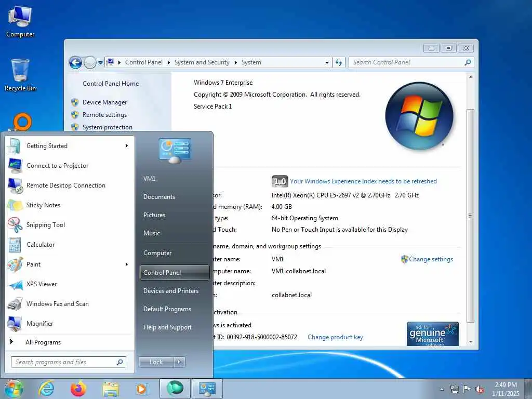Viewport: 532px width, 399px height.
Task: Open Internet Explorer from the taskbar
Action: coord(46,389)
